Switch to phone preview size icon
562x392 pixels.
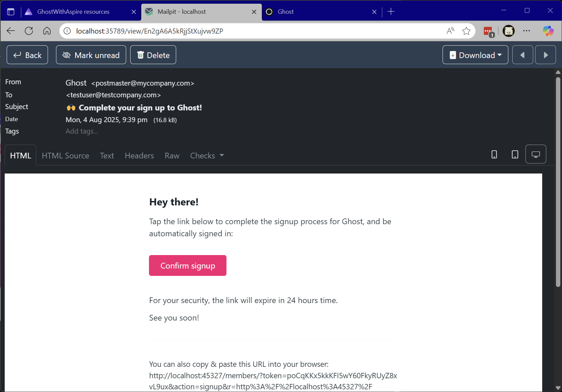pos(494,154)
